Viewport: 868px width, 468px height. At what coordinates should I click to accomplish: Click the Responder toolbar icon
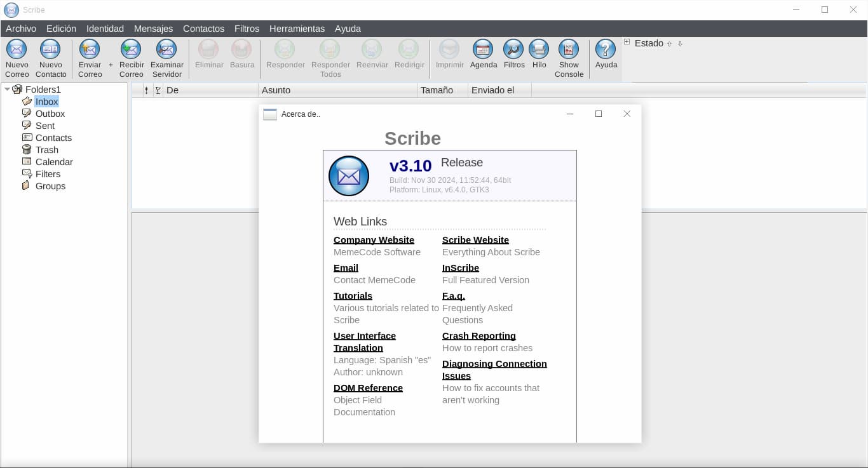(285, 49)
